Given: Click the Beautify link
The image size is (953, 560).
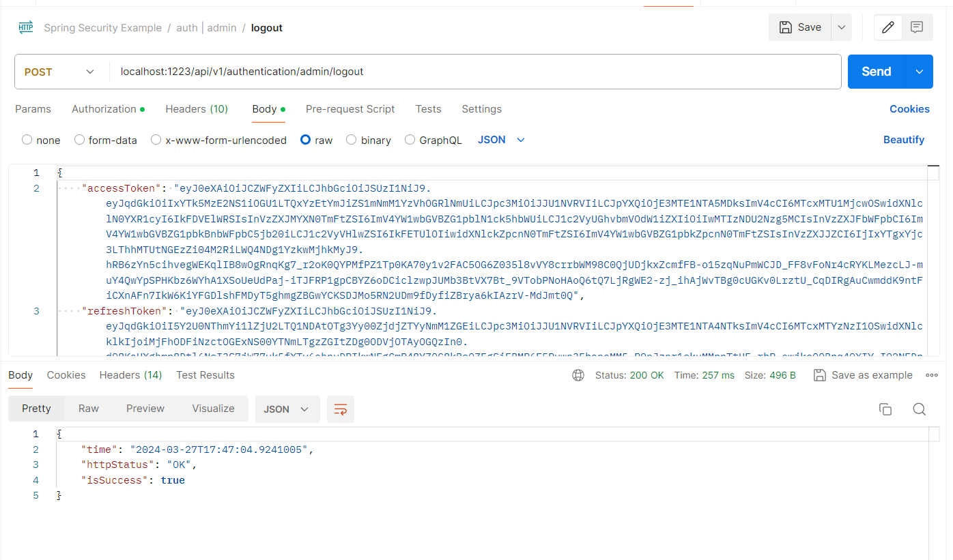Looking at the screenshot, I should (x=904, y=140).
